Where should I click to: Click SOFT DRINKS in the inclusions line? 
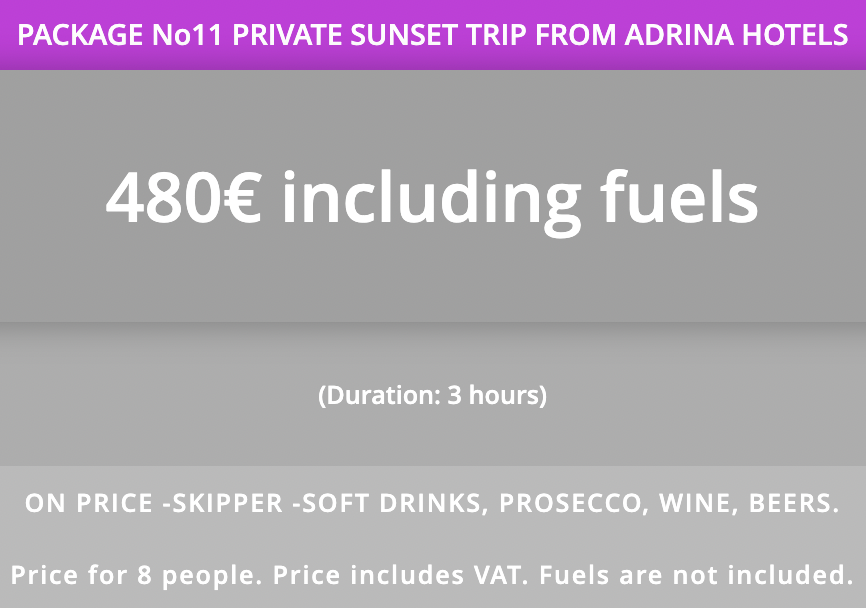[391, 503]
